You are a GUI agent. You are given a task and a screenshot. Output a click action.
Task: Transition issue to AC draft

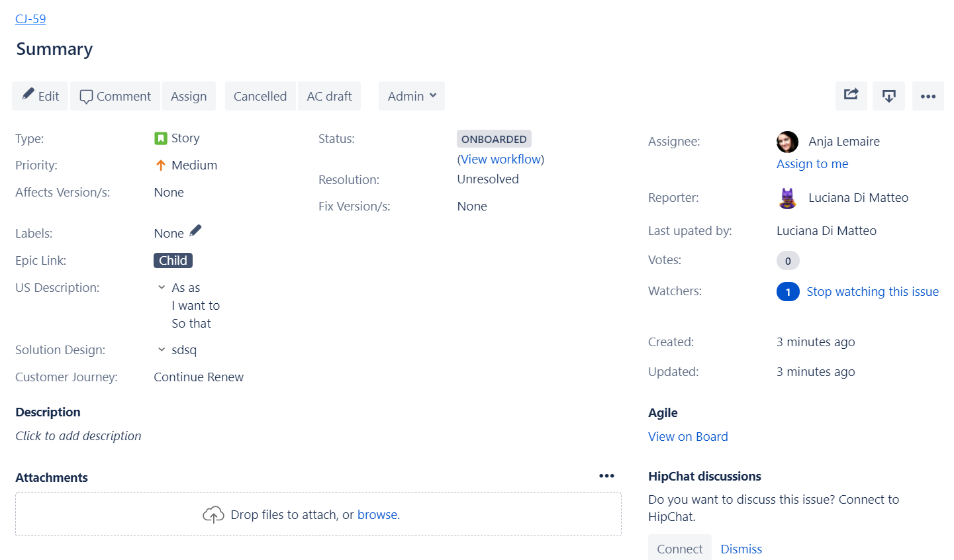(330, 96)
